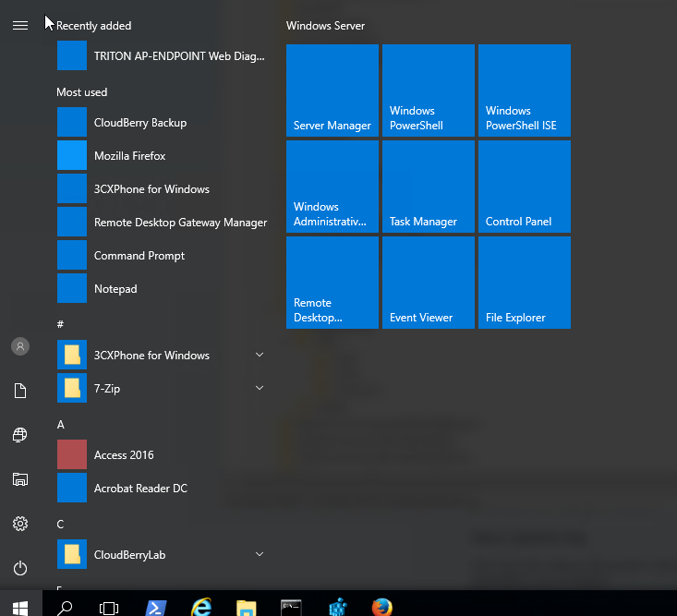Open the Server Manager tile
The height and width of the screenshot is (616, 677).
pyautogui.click(x=332, y=91)
